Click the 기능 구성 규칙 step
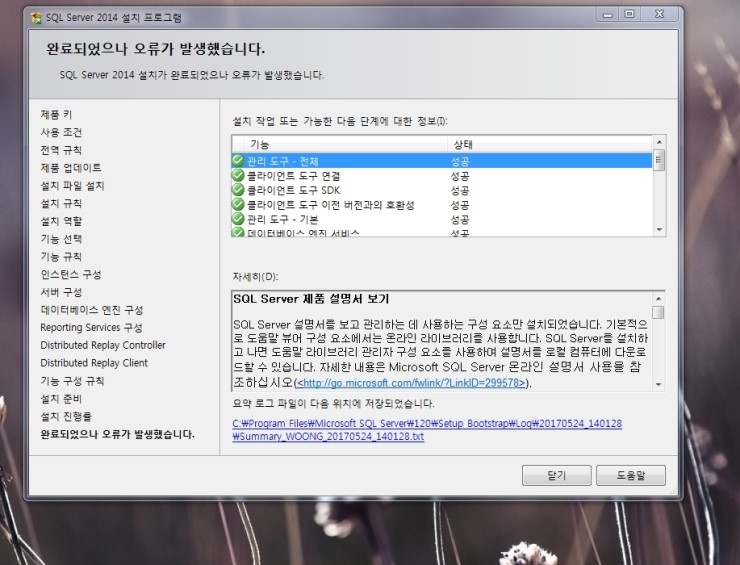 (72, 381)
